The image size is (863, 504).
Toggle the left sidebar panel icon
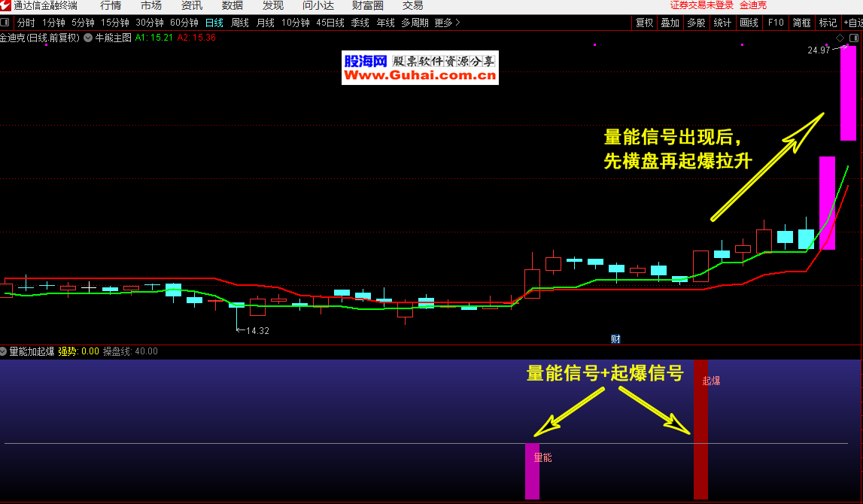pos(6,23)
